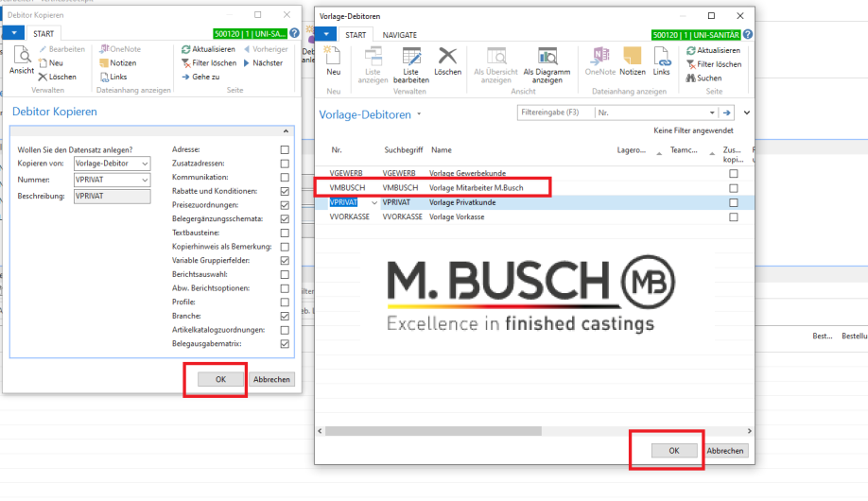Click Neu in Debitor Kopieren Verwalten group
Viewport: 868px width, 501px height.
tap(51, 63)
